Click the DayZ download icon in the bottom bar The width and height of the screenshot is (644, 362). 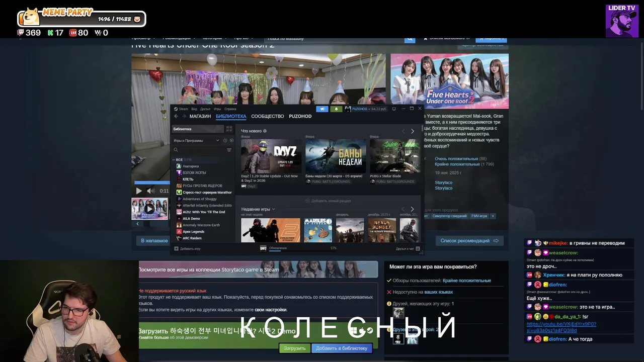pos(263,248)
